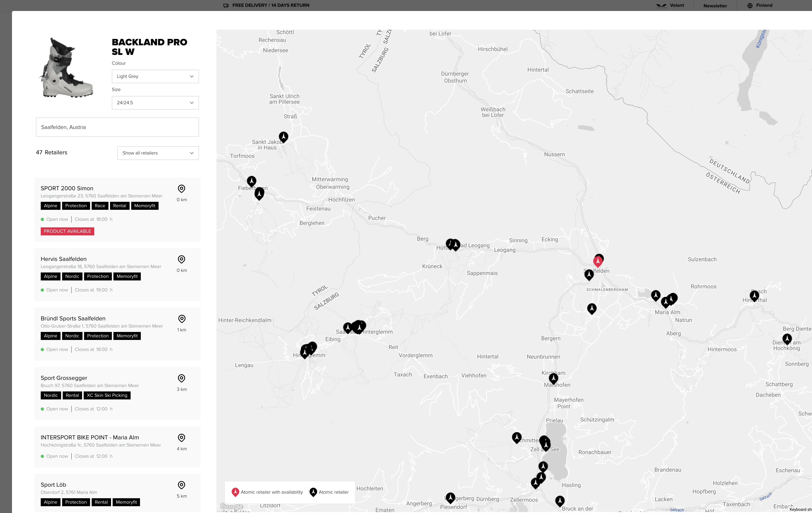
Task: Click the FREE DELIVERY / 14 DAYS RETURN text
Action: pos(271,5)
